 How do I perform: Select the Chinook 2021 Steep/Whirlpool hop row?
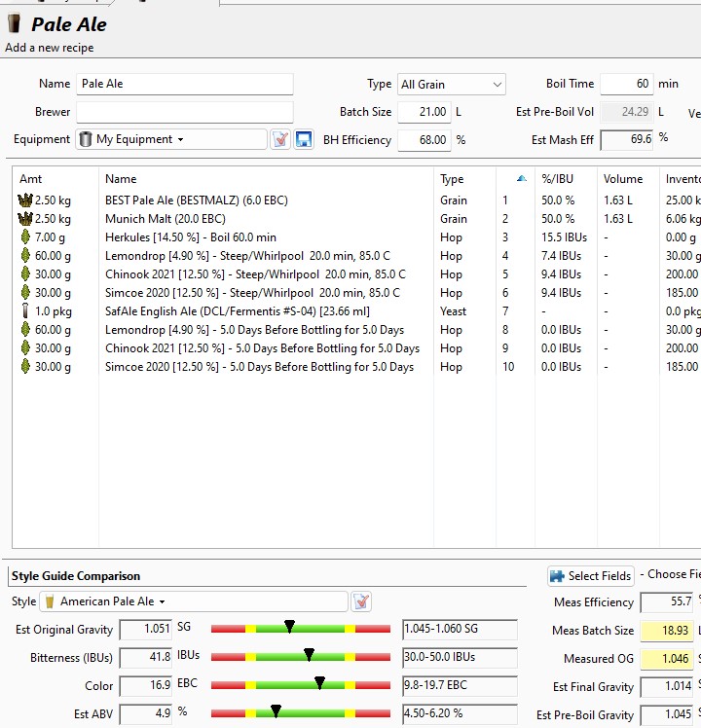click(255, 274)
